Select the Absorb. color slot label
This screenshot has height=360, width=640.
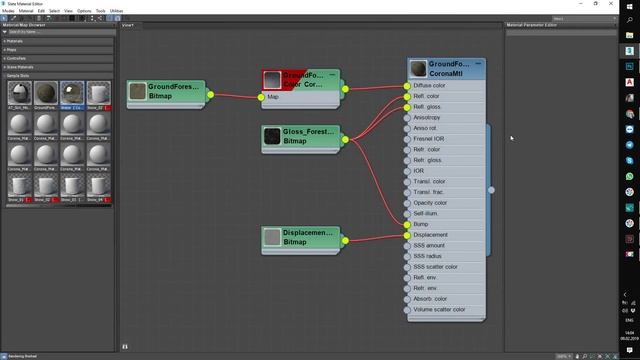430,299
